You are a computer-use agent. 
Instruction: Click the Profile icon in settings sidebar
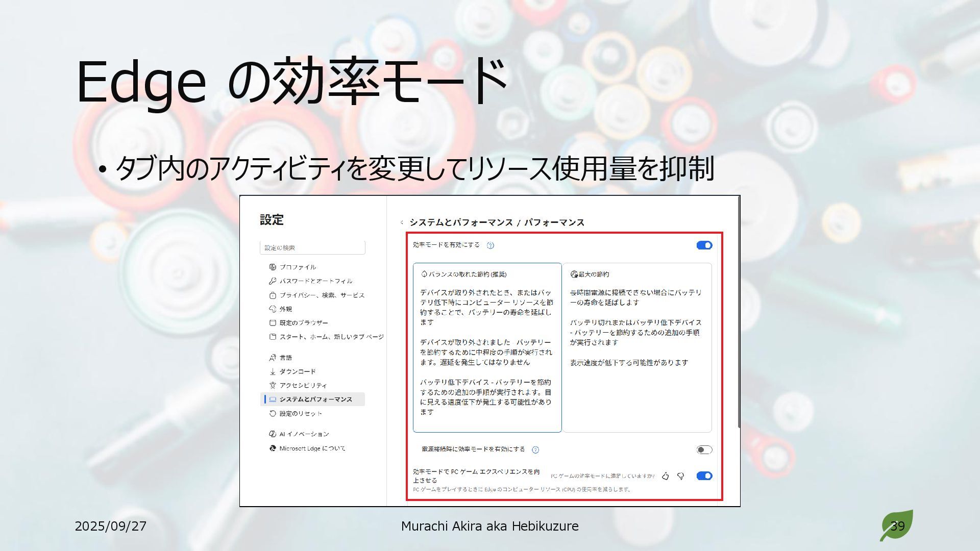273,267
